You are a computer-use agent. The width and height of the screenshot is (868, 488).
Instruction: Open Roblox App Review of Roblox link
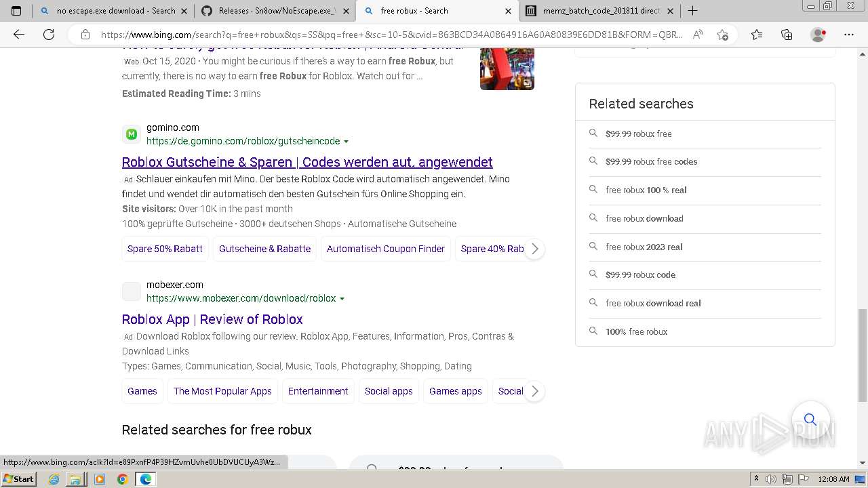pos(212,319)
